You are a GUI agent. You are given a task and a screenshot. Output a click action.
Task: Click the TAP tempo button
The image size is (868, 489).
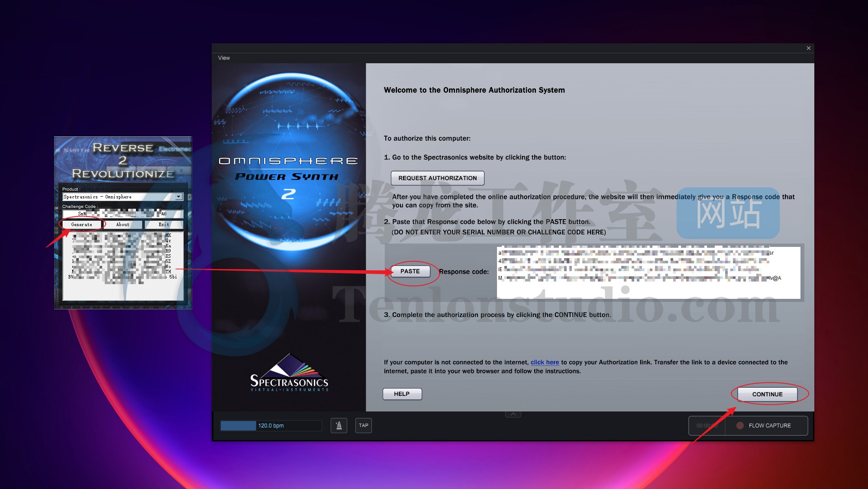click(x=364, y=425)
